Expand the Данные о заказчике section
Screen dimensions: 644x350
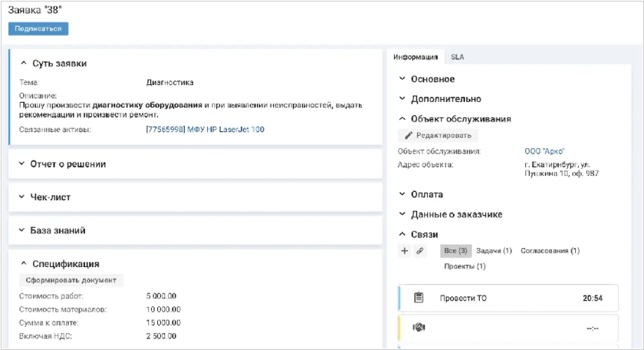click(403, 215)
